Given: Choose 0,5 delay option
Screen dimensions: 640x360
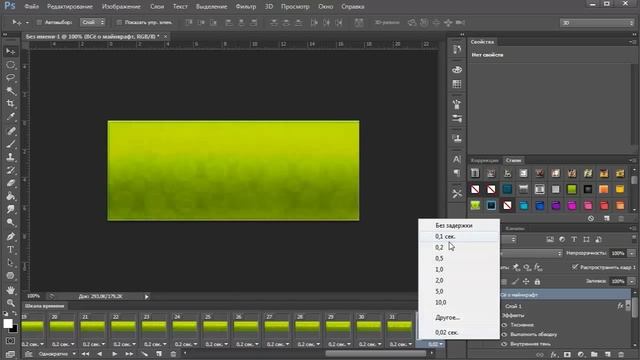Looking at the screenshot, I should point(459,258).
